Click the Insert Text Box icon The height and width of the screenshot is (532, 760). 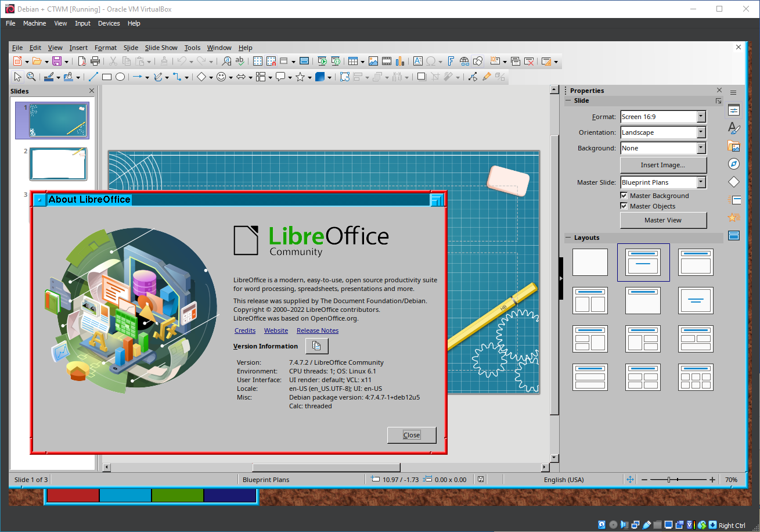(417, 61)
